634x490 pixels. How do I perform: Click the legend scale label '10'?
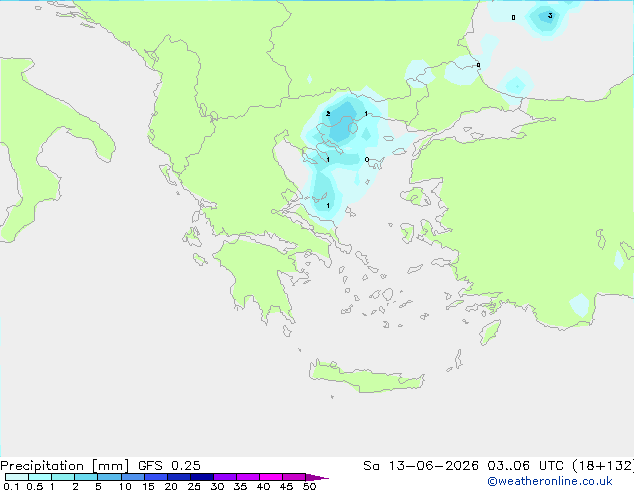coord(125,486)
